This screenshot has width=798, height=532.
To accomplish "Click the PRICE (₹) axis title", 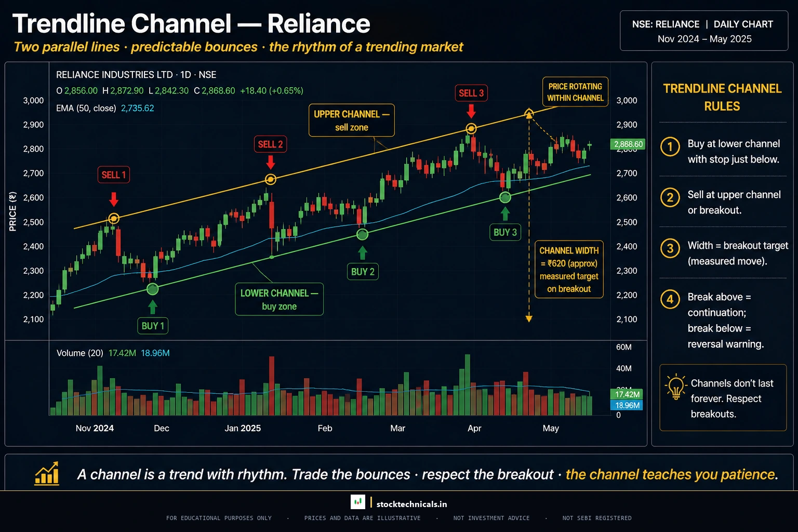I will (x=13, y=211).
